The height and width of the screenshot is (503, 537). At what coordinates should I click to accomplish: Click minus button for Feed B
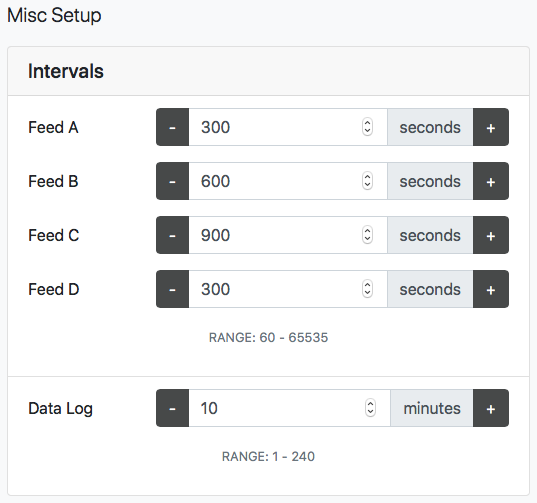click(x=173, y=181)
